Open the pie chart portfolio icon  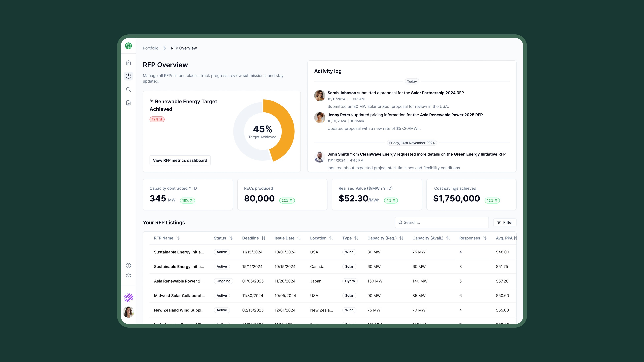pos(128,76)
